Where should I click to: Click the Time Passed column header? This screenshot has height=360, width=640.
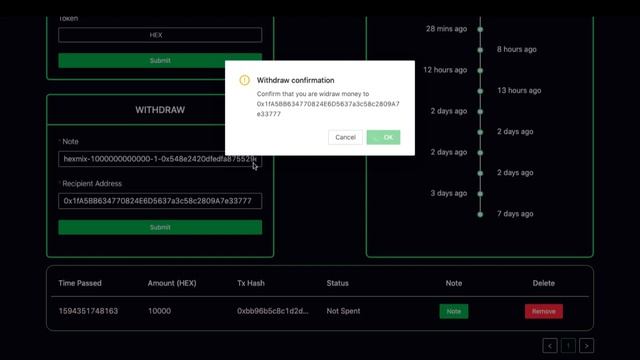(80, 283)
